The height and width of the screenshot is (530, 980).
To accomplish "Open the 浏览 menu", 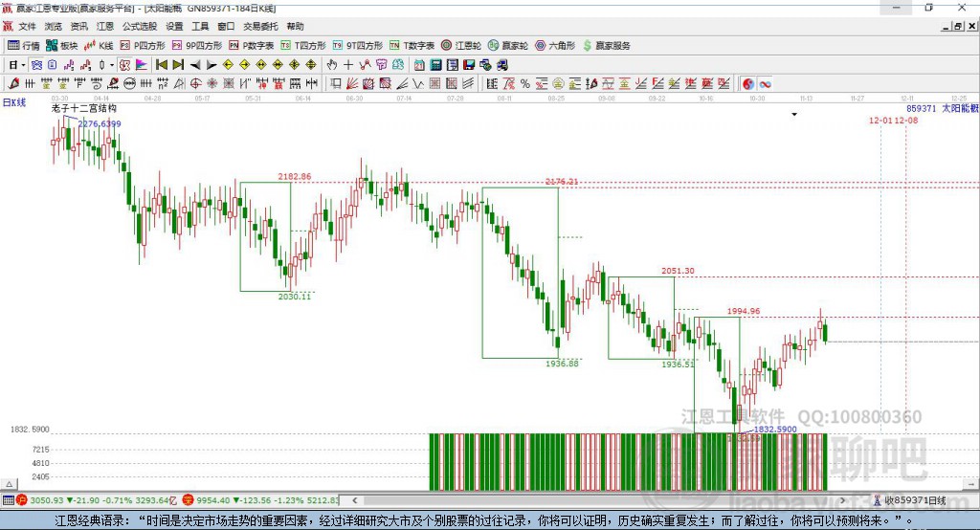I will tap(54, 26).
